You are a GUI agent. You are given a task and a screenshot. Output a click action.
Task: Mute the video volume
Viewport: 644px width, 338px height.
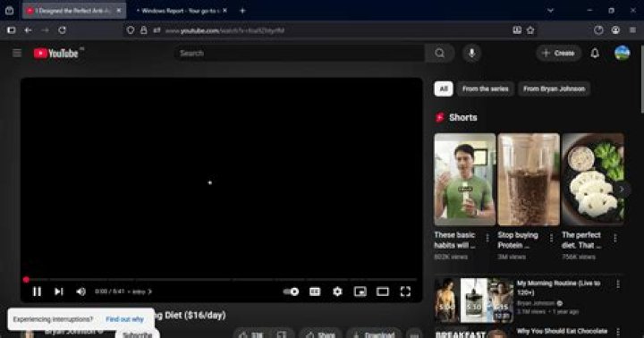(80, 292)
